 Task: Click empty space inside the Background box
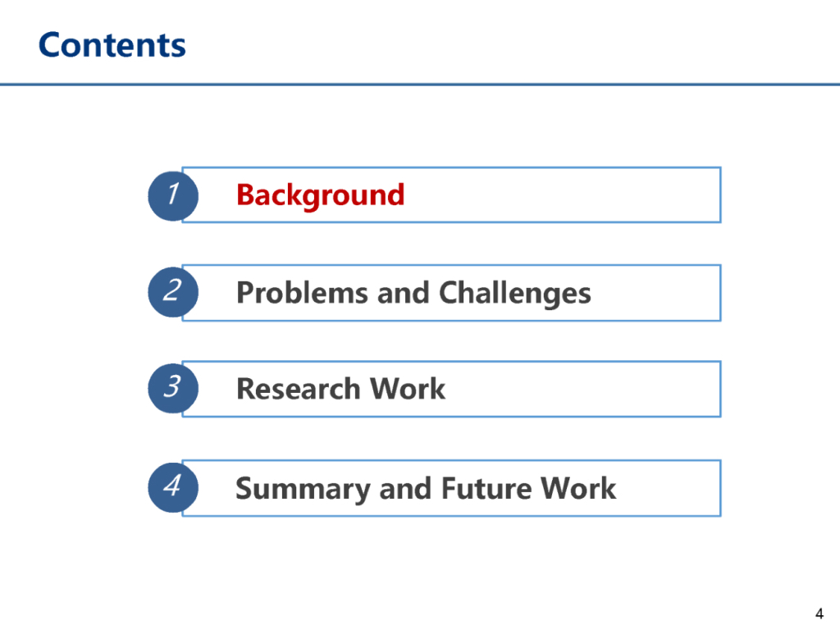point(574,195)
